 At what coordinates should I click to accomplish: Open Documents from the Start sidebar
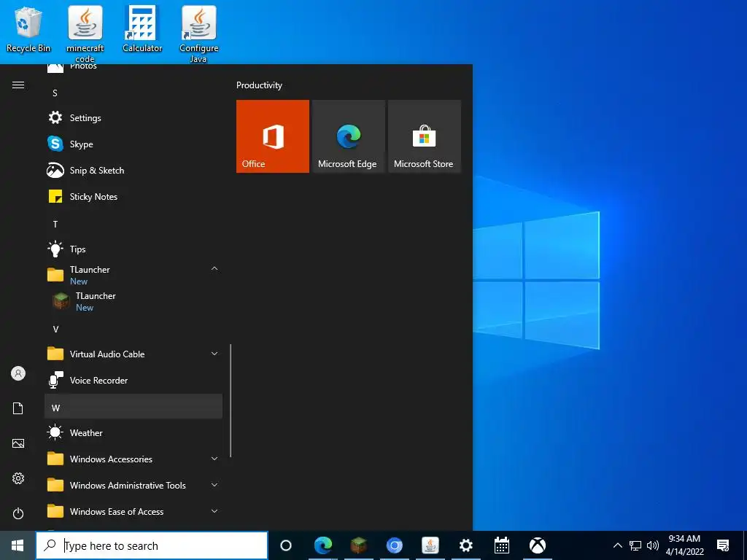[18, 408]
